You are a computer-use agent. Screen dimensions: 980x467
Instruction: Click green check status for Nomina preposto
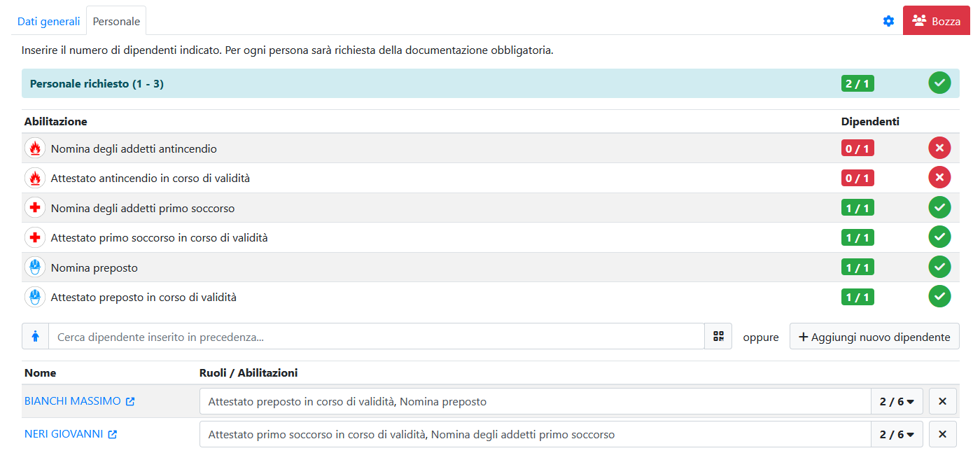(x=939, y=267)
